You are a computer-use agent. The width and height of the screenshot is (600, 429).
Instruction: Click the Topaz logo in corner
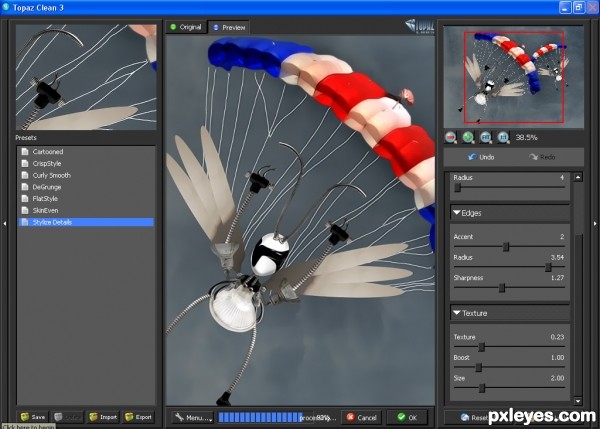(420, 26)
